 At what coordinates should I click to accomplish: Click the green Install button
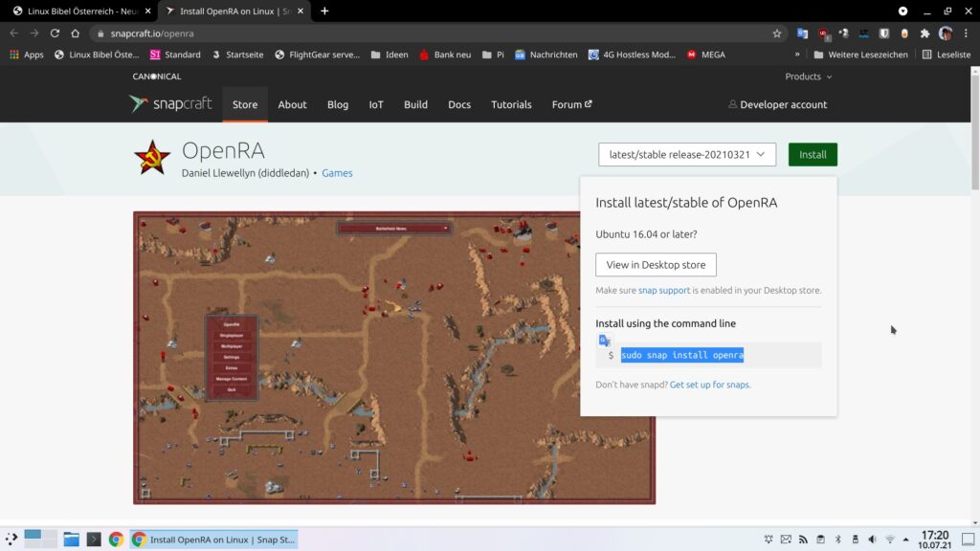pyautogui.click(x=813, y=154)
